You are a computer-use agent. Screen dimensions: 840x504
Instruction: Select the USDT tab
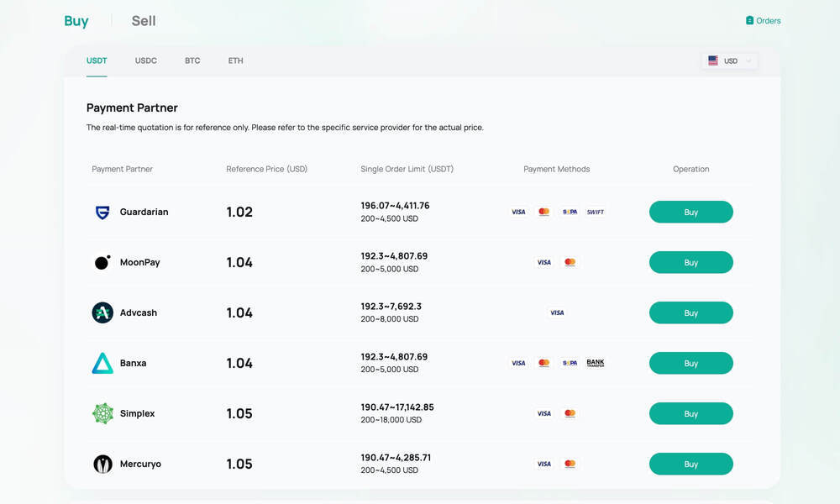click(x=97, y=60)
